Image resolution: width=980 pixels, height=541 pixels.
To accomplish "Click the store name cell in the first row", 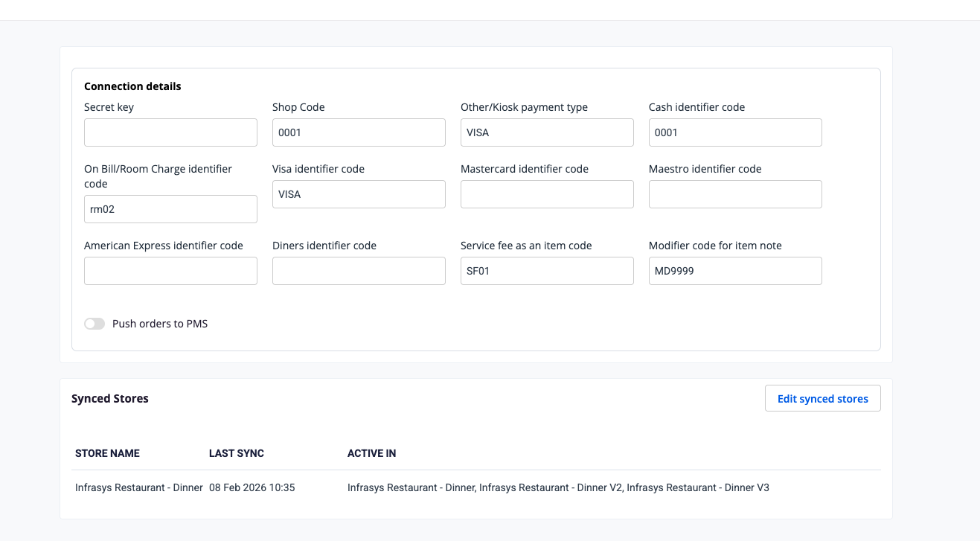I will [x=139, y=487].
